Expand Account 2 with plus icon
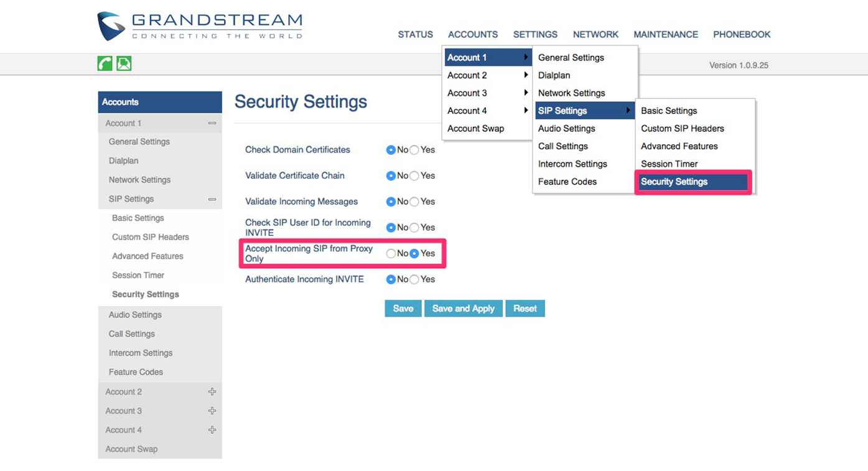The image size is (868, 471). click(x=212, y=392)
